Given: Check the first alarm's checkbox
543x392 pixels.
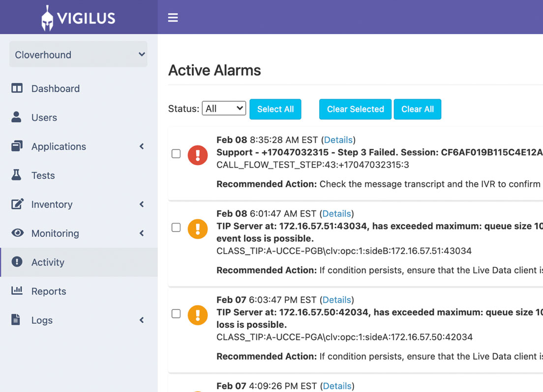Looking at the screenshot, I should click(x=176, y=154).
